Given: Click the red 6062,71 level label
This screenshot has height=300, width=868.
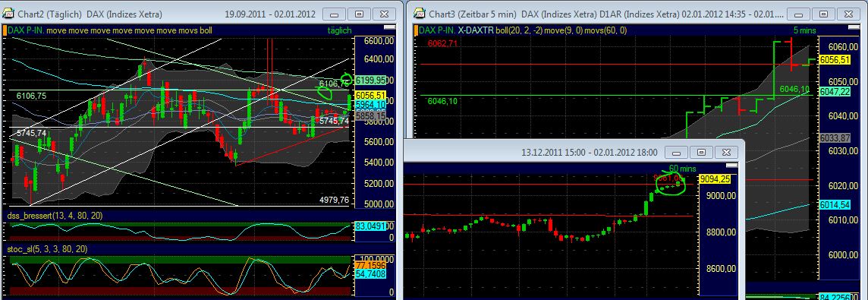Looking at the screenshot, I should [x=442, y=43].
